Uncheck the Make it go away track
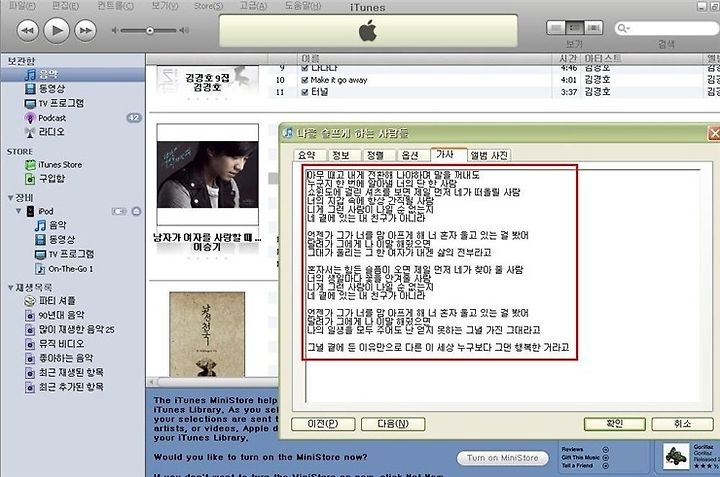 pyautogui.click(x=304, y=80)
